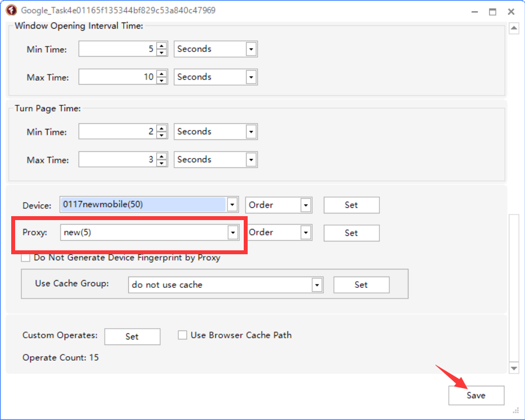Enable Do Not Generate Device Fingerprint by Proxy
Screen dimensions: 525x420
click(25, 258)
